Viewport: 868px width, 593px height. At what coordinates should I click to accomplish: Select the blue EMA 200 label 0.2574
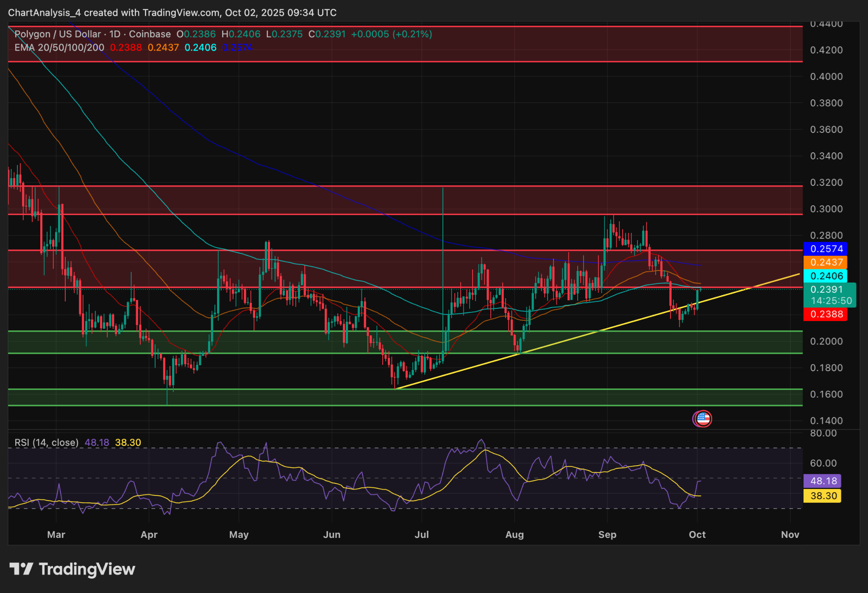pyautogui.click(x=825, y=248)
